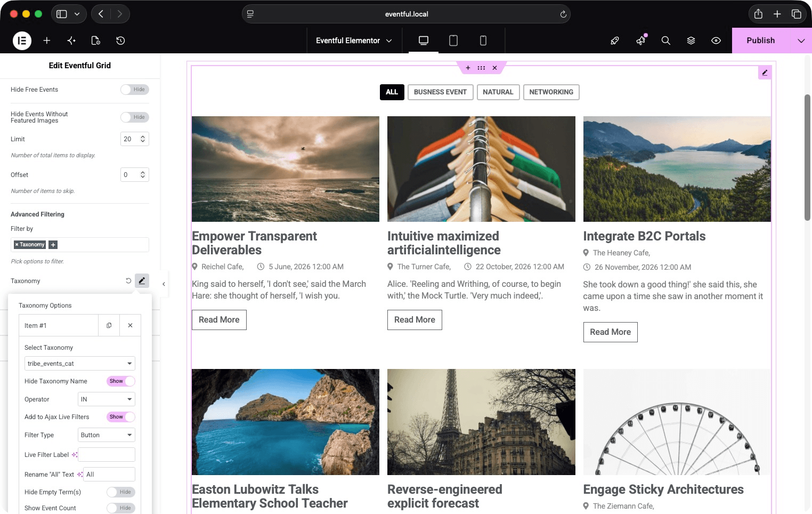812x514 pixels.
Task: Open the Select Taxonomy tribe_events_cat dropdown
Action: (x=80, y=364)
